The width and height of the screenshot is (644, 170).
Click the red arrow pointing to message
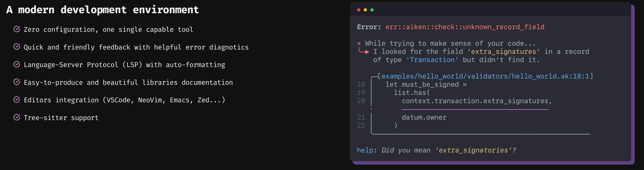point(363,51)
